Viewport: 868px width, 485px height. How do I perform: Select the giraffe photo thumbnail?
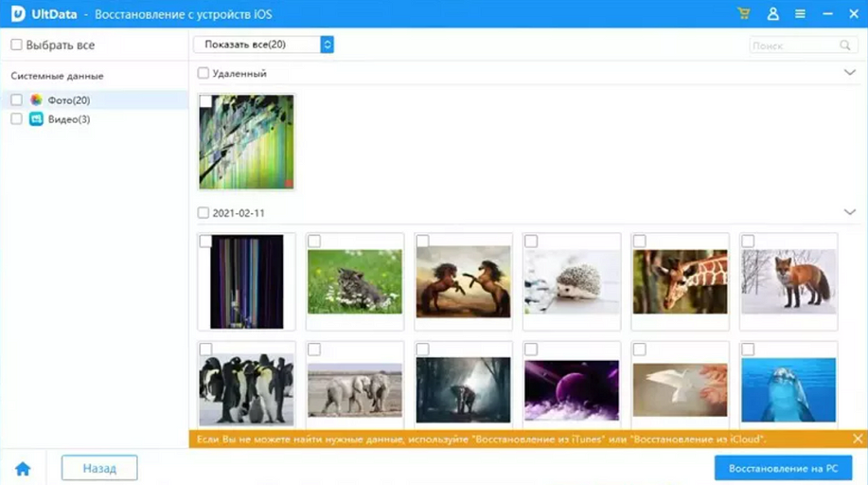point(681,281)
